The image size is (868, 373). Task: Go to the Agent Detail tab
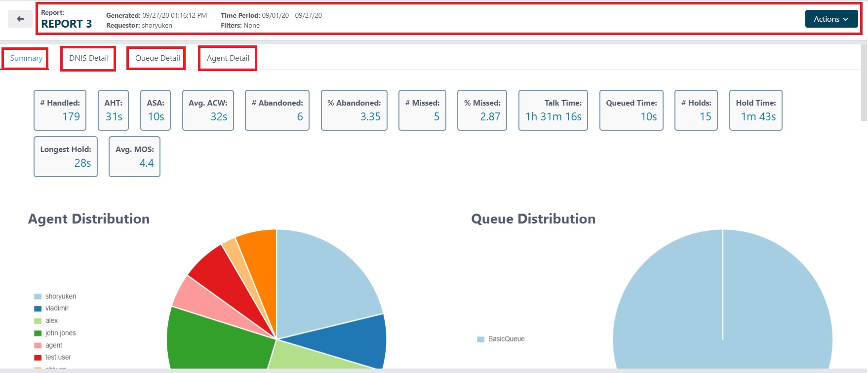228,58
